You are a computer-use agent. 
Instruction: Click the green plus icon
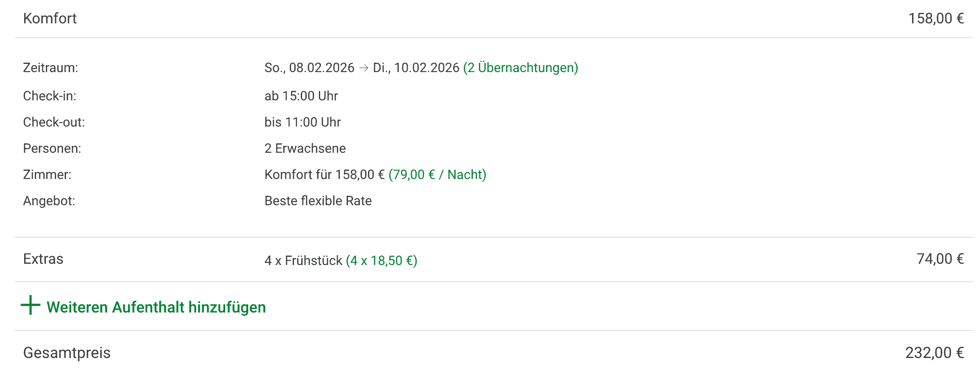click(x=30, y=306)
